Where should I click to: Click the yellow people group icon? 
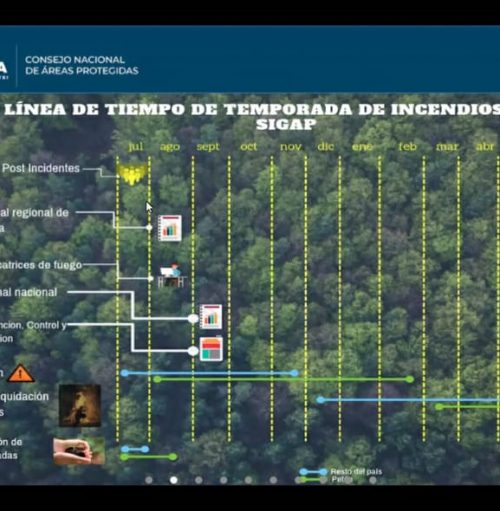pos(132,174)
